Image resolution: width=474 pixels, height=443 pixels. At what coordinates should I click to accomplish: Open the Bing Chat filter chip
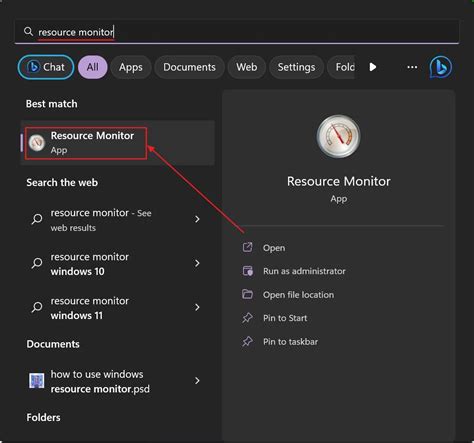(46, 67)
